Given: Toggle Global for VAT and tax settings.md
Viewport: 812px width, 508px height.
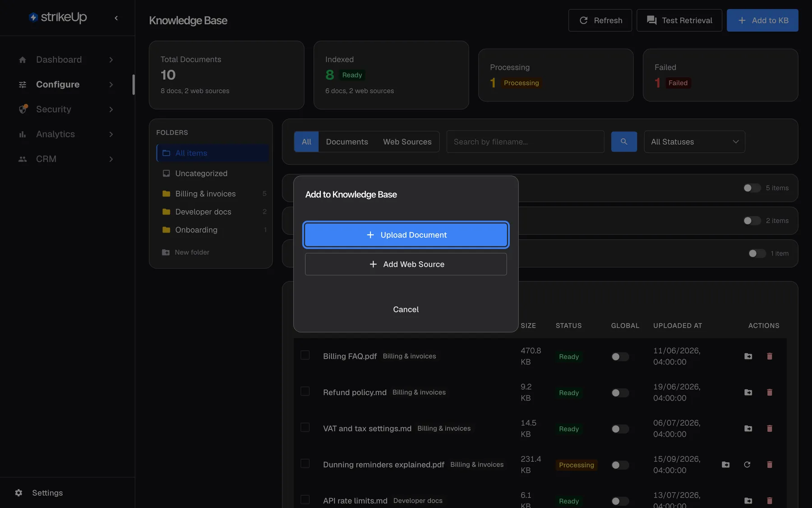Looking at the screenshot, I should point(620,429).
